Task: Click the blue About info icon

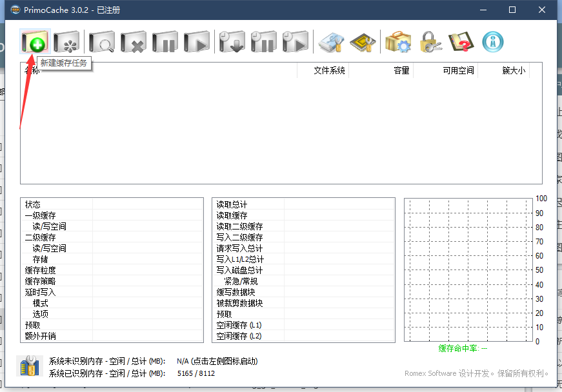Action: [x=493, y=43]
